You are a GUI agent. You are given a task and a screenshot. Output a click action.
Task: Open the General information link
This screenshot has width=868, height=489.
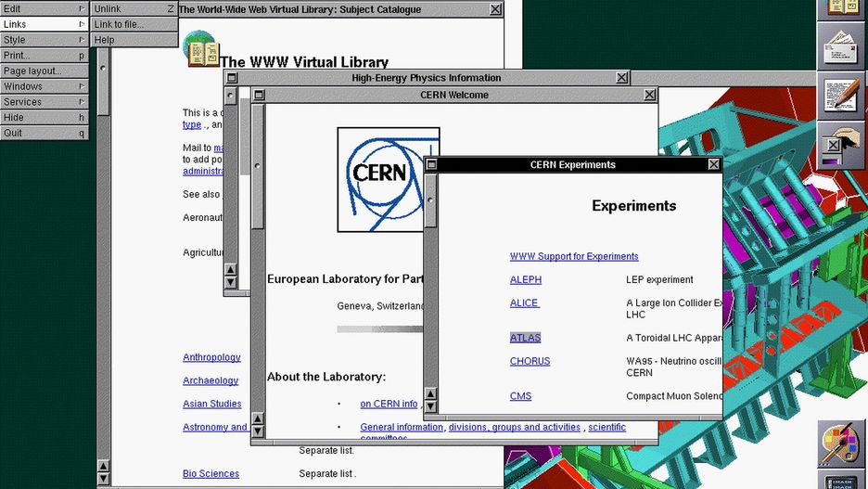pyautogui.click(x=402, y=427)
